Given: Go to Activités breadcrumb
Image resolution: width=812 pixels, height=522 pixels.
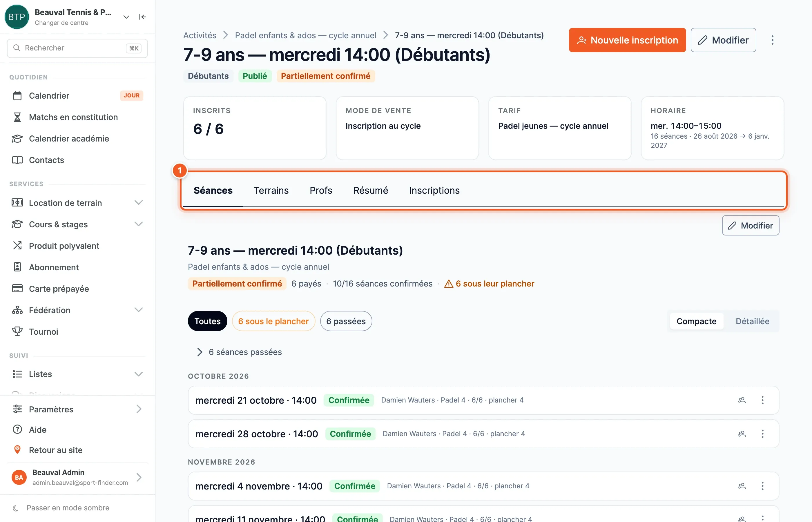Looking at the screenshot, I should pos(200,35).
